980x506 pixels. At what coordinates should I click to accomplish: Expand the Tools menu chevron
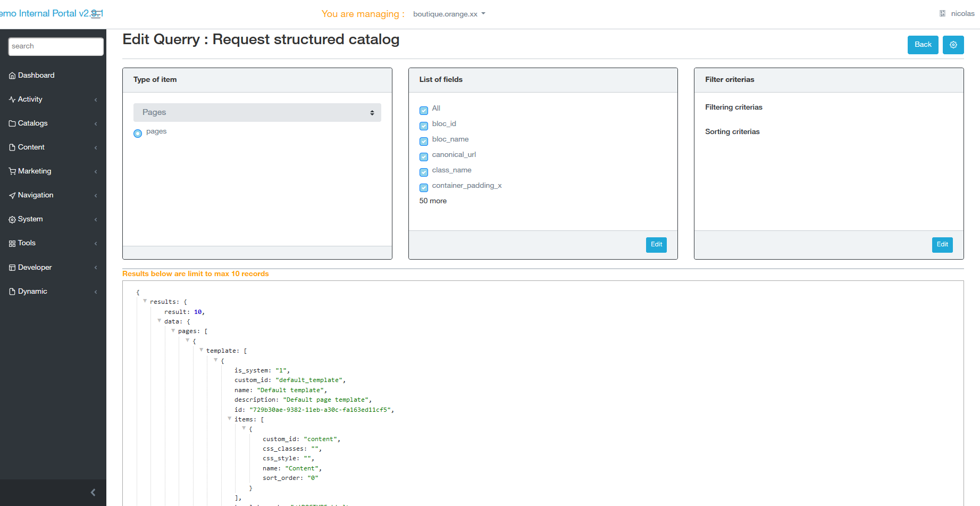click(x=96, y=243)
